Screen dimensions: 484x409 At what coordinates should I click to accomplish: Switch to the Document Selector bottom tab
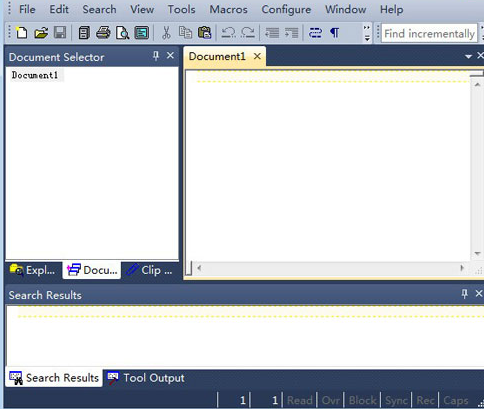(x=92, y=270)
